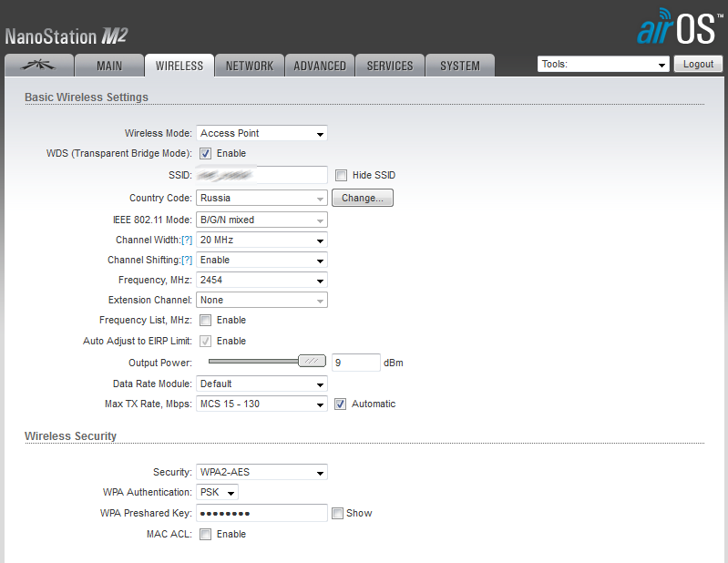Open the Security dropdown
Viewport: 728px width, 563px height.
click(x=261, y=472)
